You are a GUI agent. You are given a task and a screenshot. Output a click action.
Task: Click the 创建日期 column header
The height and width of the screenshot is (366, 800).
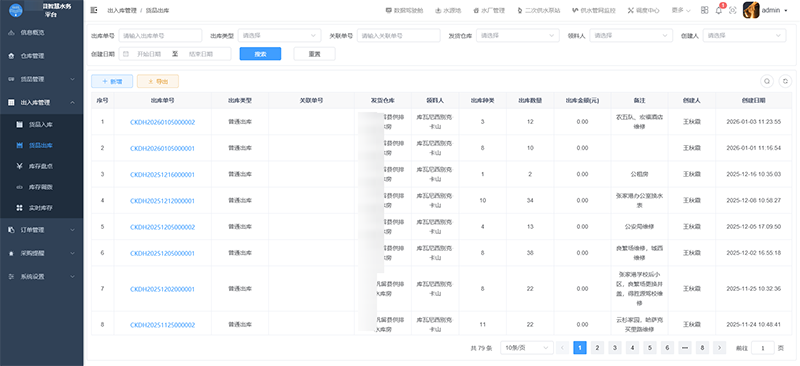(x=754, y=101)
